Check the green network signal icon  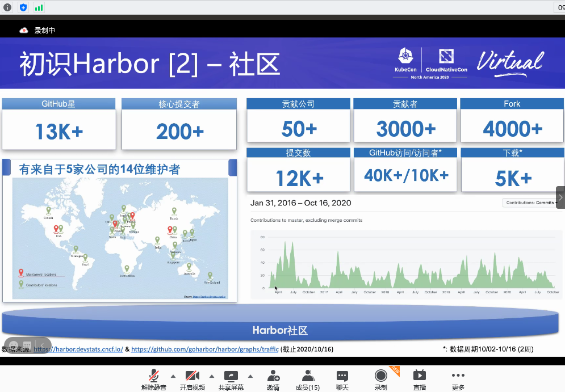point(39,7)
